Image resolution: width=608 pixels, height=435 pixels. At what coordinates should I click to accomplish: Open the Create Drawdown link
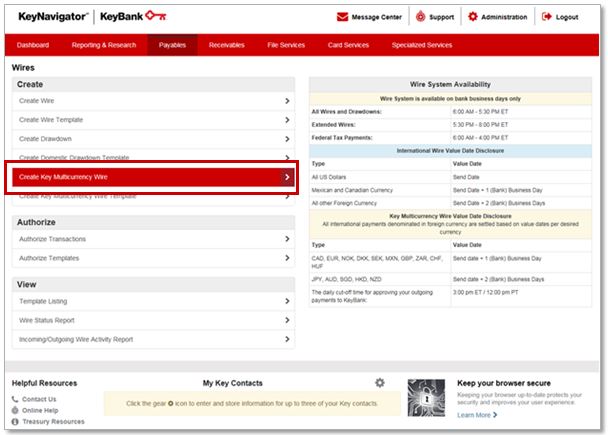45,139
